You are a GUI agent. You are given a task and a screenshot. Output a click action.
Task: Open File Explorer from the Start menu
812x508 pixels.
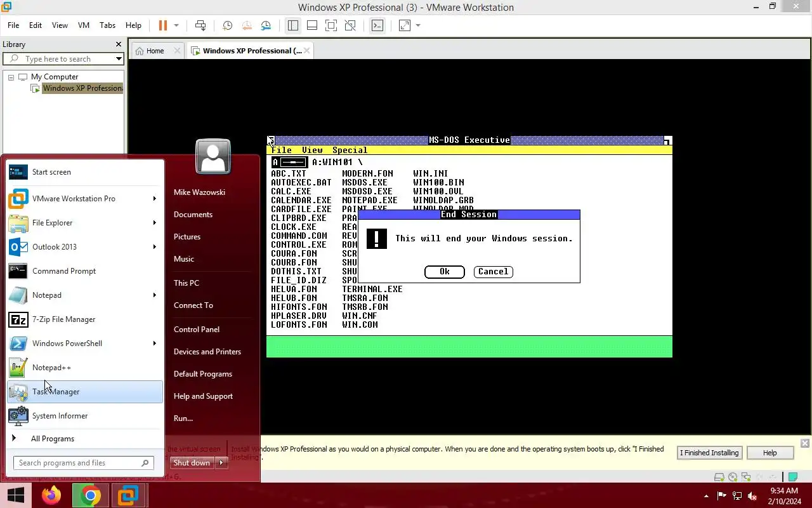pos(85,223)
